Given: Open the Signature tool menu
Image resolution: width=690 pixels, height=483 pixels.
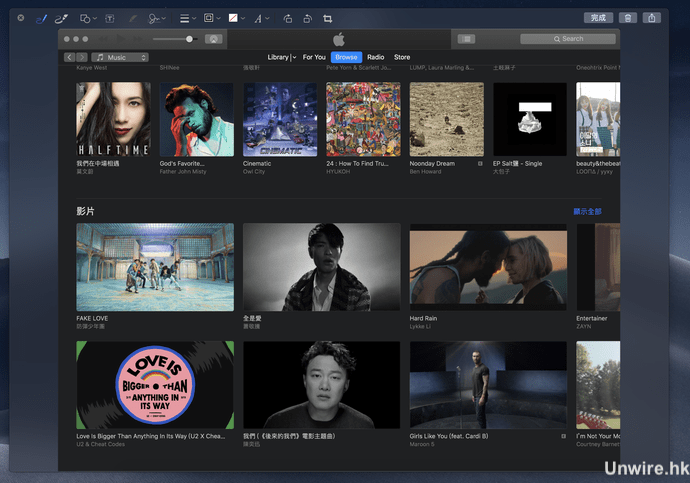Looking at the screenshot, I should [157, 18].
